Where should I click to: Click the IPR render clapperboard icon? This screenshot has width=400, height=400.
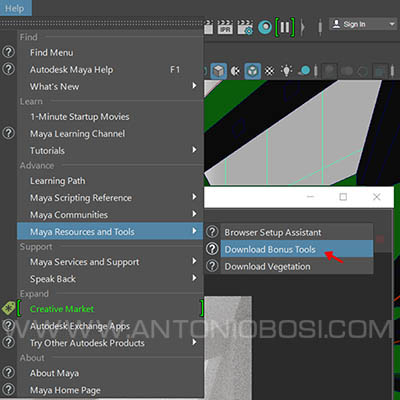pos(225,27)
